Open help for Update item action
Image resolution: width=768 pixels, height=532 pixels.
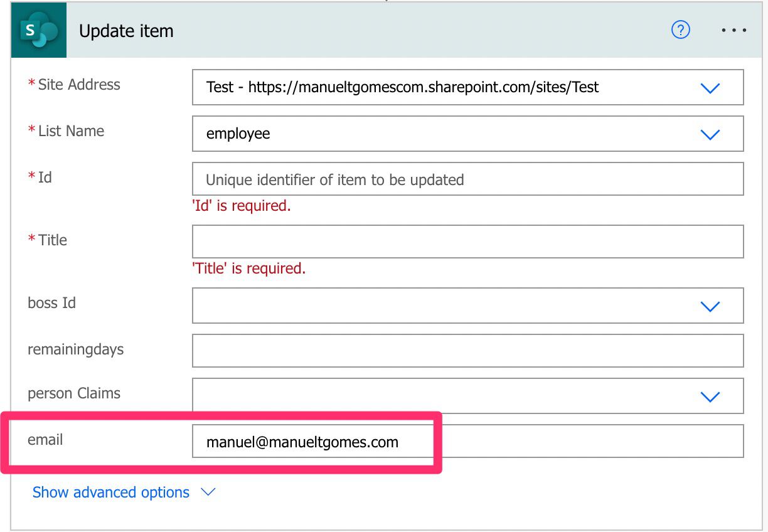pos(681,29)
